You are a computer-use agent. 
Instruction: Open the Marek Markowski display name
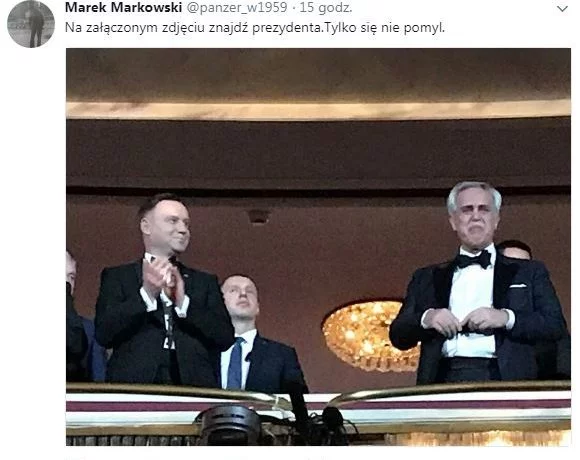124,7
